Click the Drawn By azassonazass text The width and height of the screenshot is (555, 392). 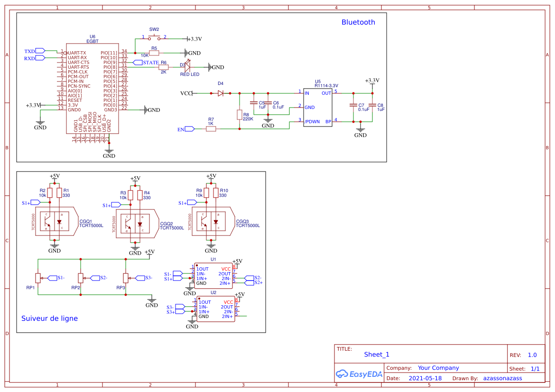tap(502, 378)
